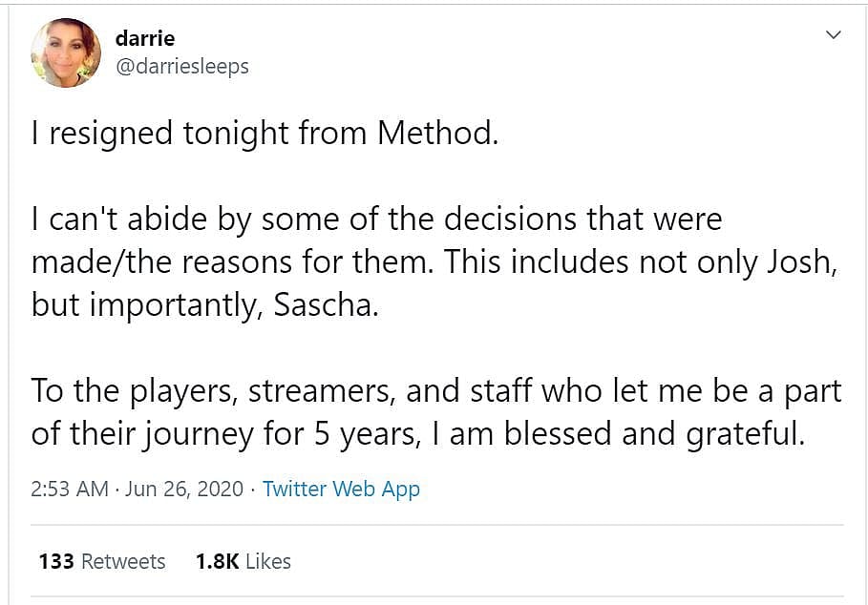Click the @darriesleeps handle

click(x=181, y=67)
